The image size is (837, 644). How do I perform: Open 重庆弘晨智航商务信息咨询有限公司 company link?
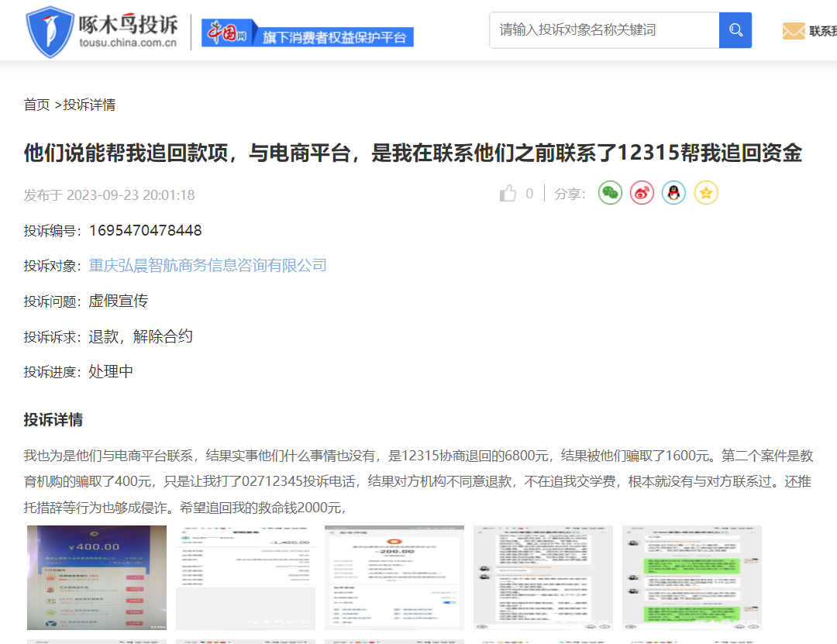click(208, 266)
